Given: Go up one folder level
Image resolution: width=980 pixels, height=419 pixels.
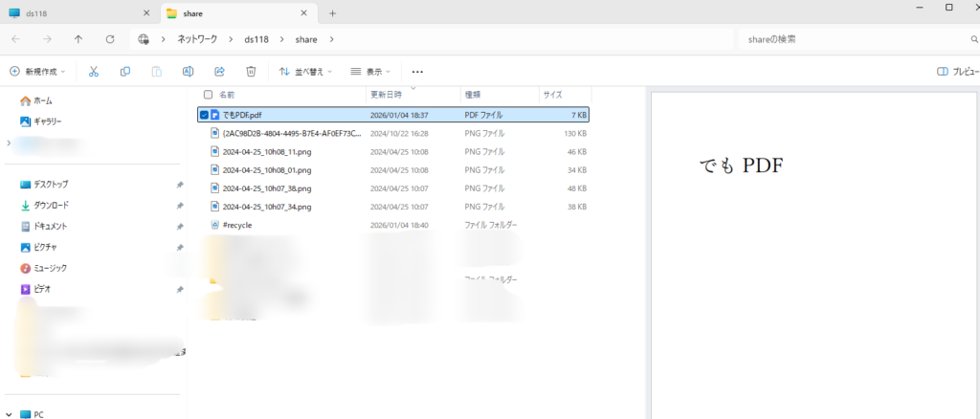Looking at the screenshot, I should coord(78,38).
